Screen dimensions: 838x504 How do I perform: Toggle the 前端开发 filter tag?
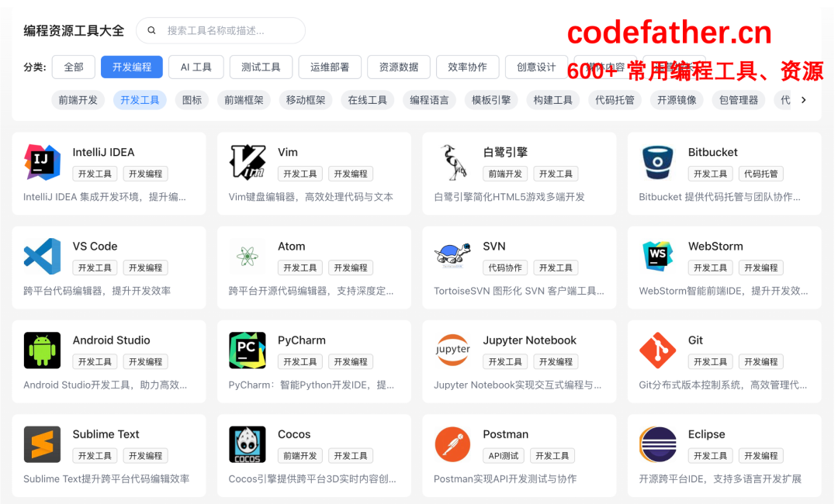click(78, 100)
